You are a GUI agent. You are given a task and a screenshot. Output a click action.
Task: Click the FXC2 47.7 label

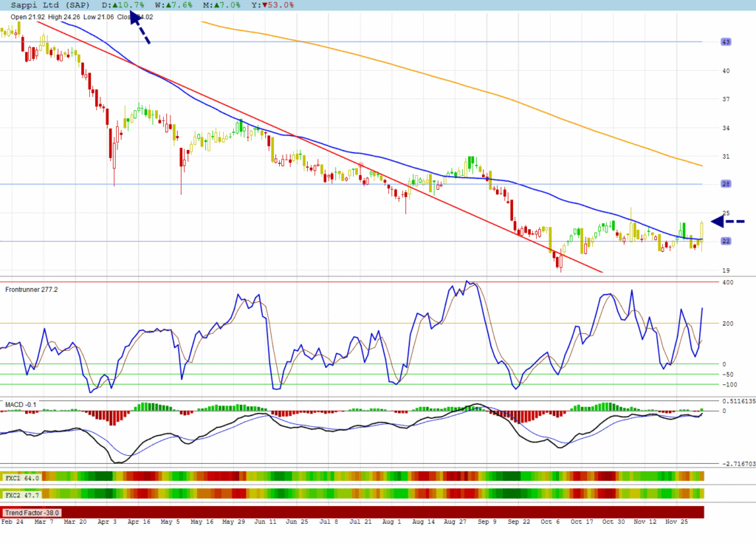(20, 493)
